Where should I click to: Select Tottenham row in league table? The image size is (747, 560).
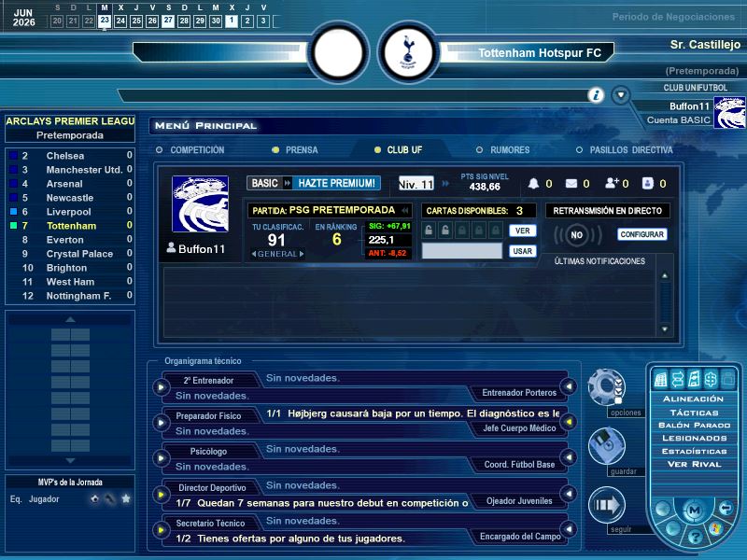coord(70,226)
